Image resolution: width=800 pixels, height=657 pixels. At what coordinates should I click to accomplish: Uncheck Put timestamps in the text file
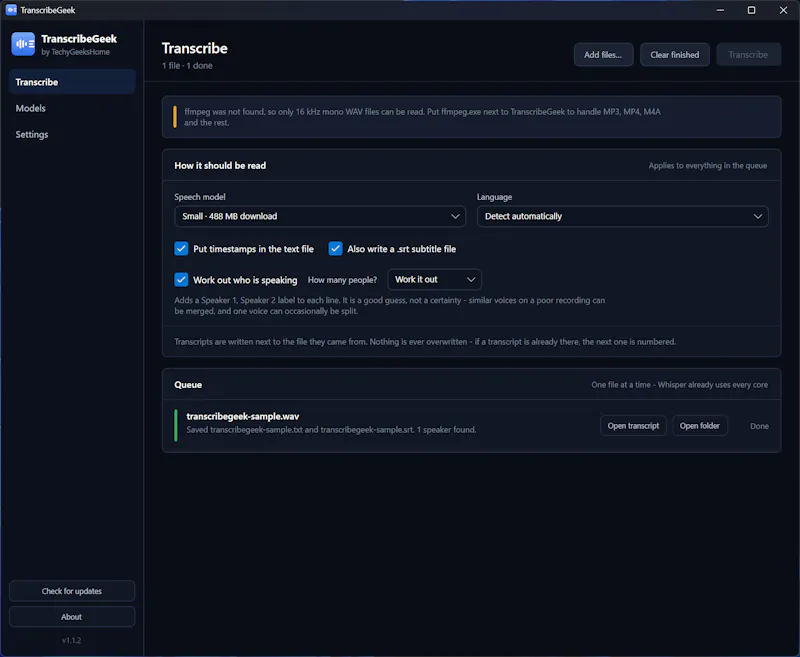[181, 249]
